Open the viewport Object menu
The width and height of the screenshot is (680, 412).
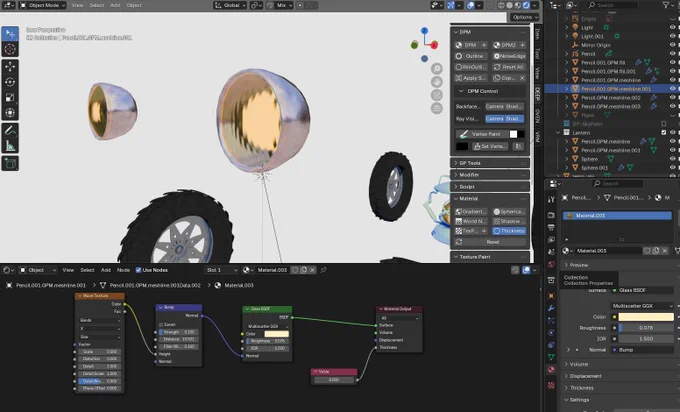coord(134,5)
